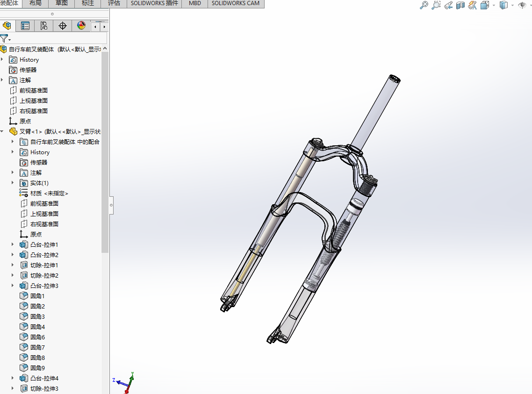Image resolution: width=532 pixels, height=394 pixels.
Task: Click the Display Style cube icon
Action: [x=503, y=5]
